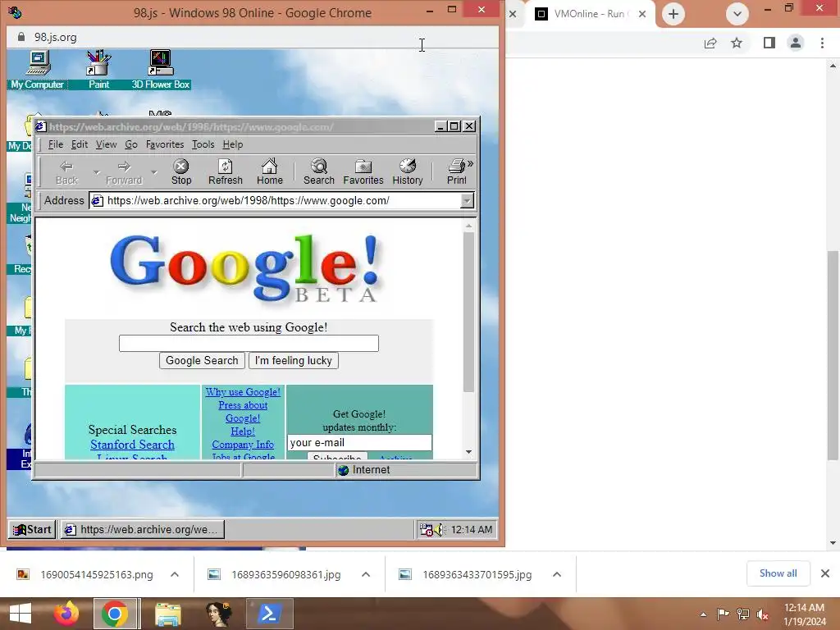The height and width of the screenshot is (630, 840).
Task: Open options for 1689363433701595.jpg download
Action: pos(557,574)
